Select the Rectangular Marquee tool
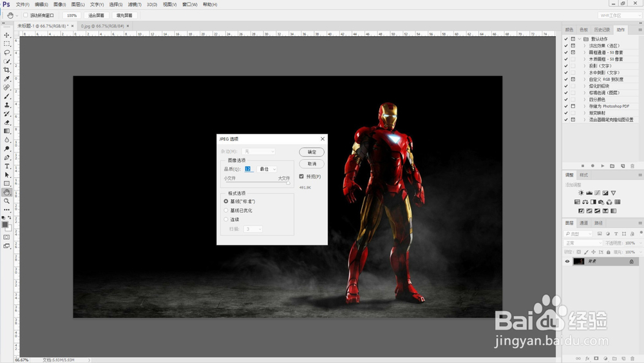The width and height of the screenshot is (644, 363). (6, 44)
